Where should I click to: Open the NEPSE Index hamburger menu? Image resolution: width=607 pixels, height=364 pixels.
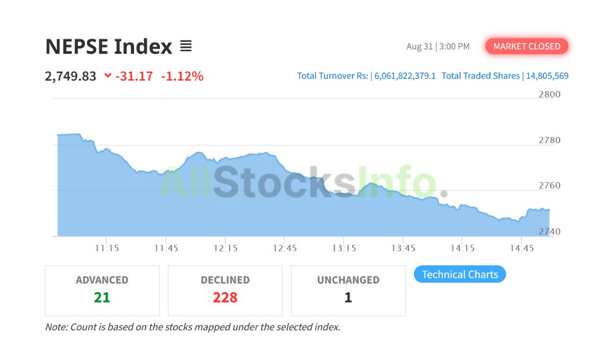point(186,46)
